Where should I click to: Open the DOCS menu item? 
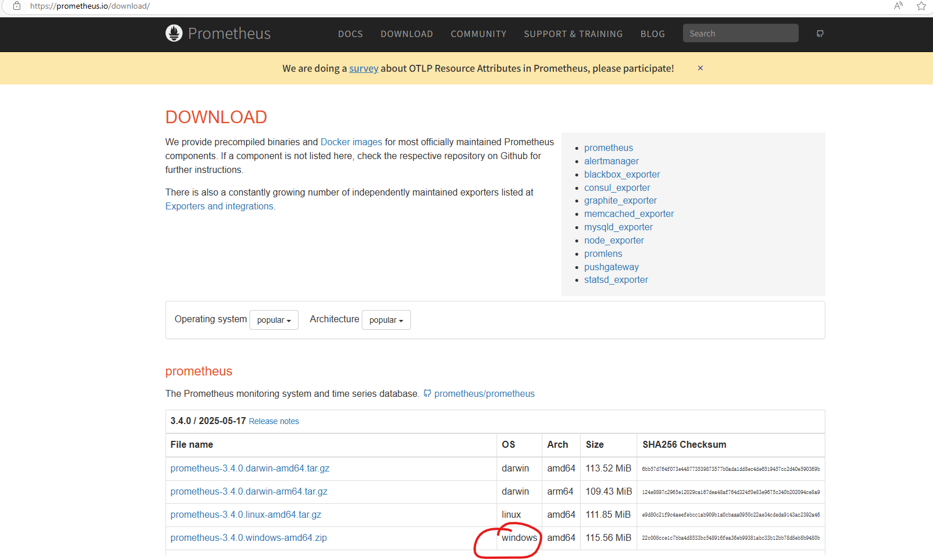pyautogui.click(x=350, y=34)
